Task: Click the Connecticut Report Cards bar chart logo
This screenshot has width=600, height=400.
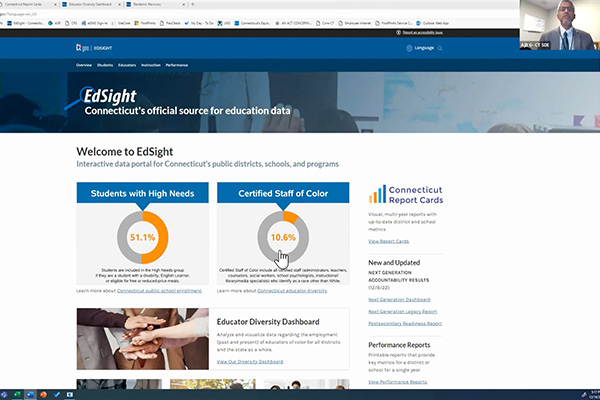Action: (377, 194)
